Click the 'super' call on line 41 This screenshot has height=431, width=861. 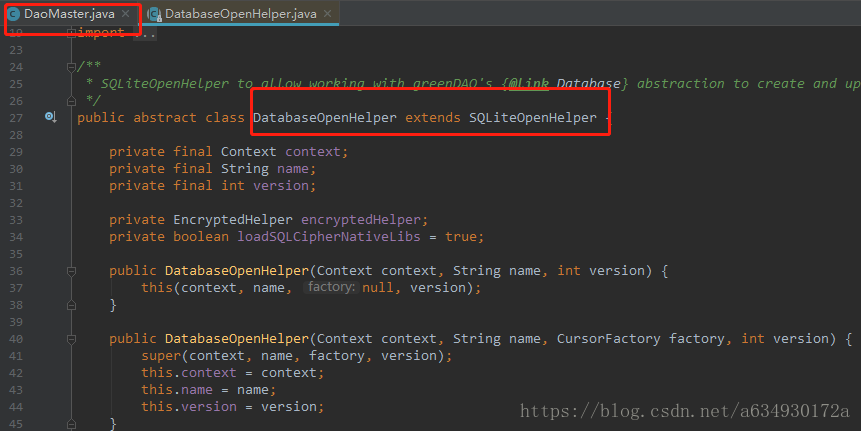[161, 356]
